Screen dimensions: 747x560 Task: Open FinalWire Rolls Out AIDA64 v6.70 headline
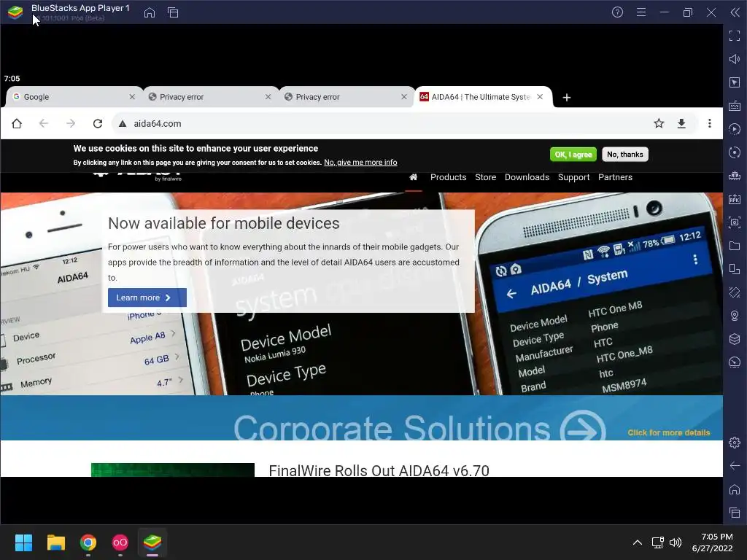(x=379, y=470)
